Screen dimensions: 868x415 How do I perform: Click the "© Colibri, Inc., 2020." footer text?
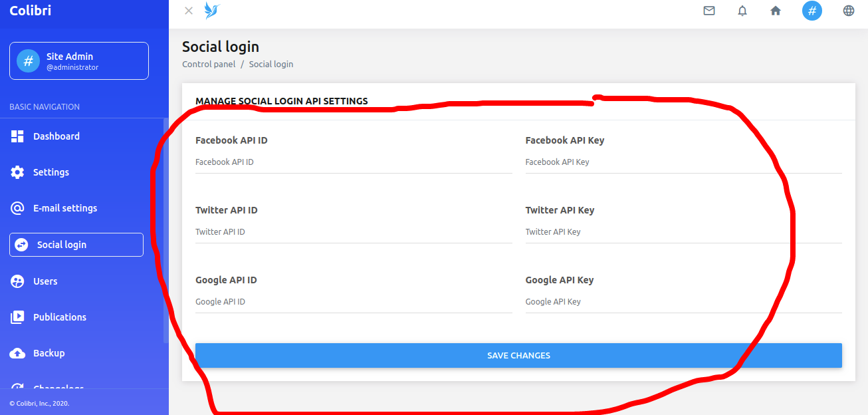[x=39, y=403]
